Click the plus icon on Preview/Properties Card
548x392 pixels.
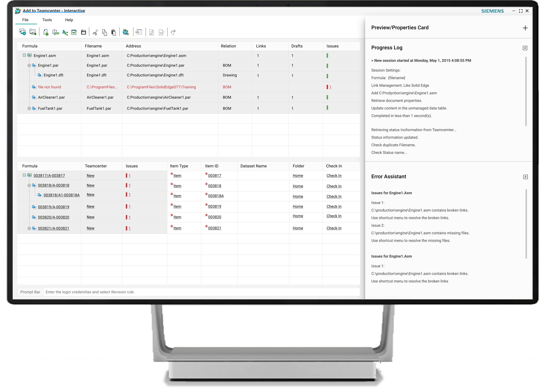(x=525, y=28)
